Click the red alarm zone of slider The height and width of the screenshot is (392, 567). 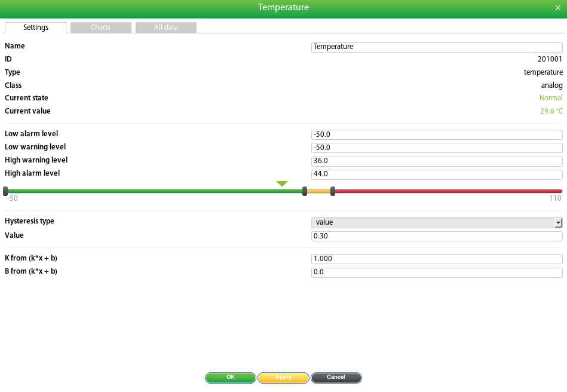(448, 191)
